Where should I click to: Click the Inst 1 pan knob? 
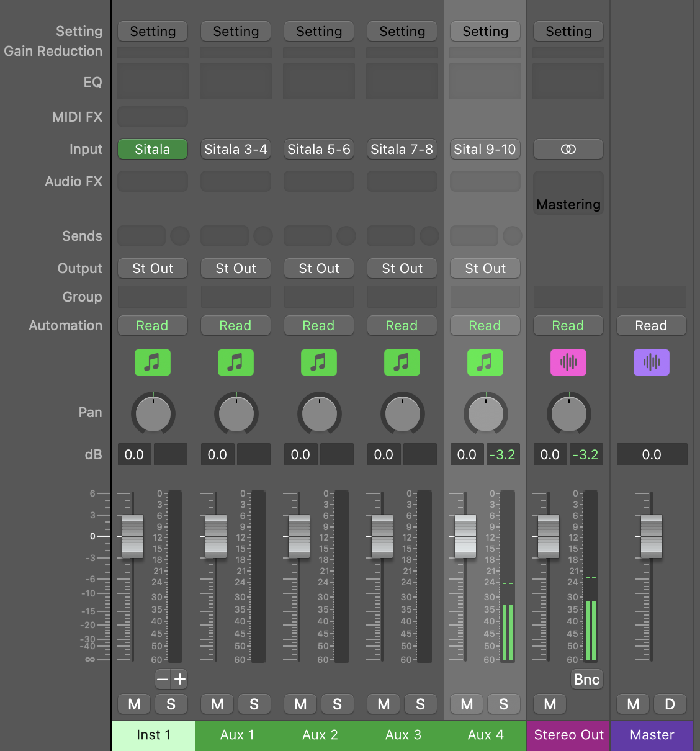coord(153,413)
